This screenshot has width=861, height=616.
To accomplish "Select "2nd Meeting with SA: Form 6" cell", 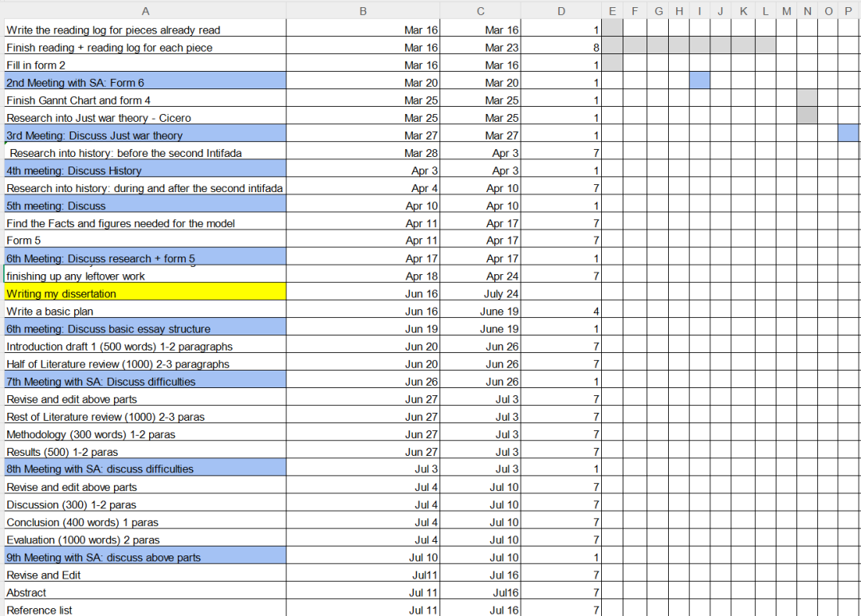I will (144, 82).
